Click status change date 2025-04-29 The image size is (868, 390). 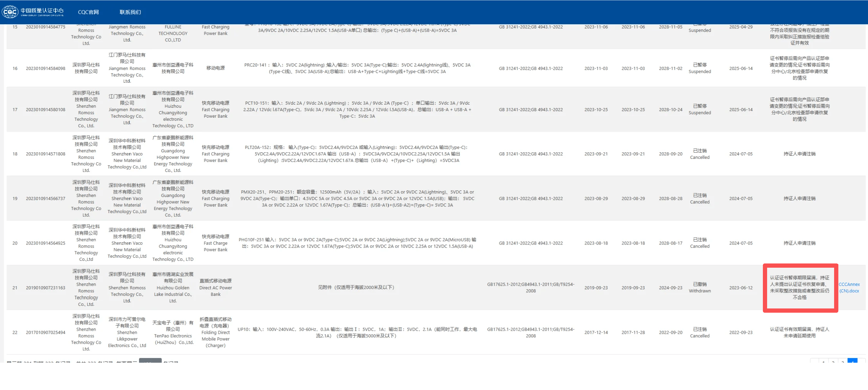pos(741,27)
